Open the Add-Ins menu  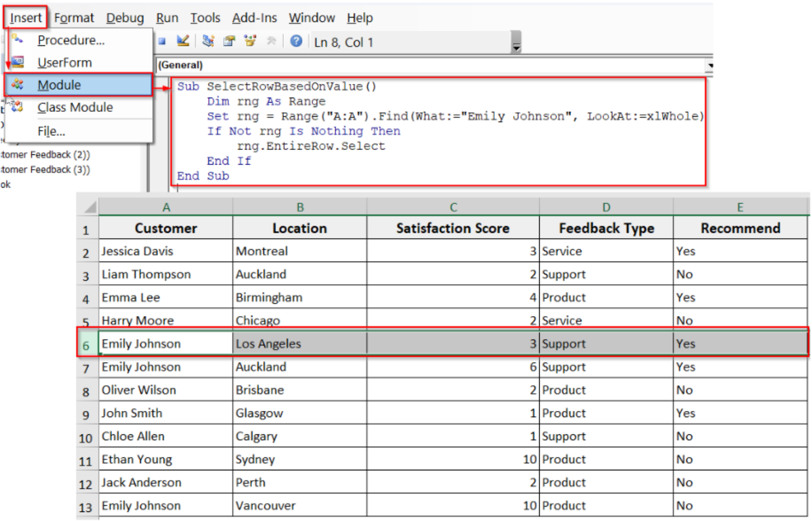(255, 17)
